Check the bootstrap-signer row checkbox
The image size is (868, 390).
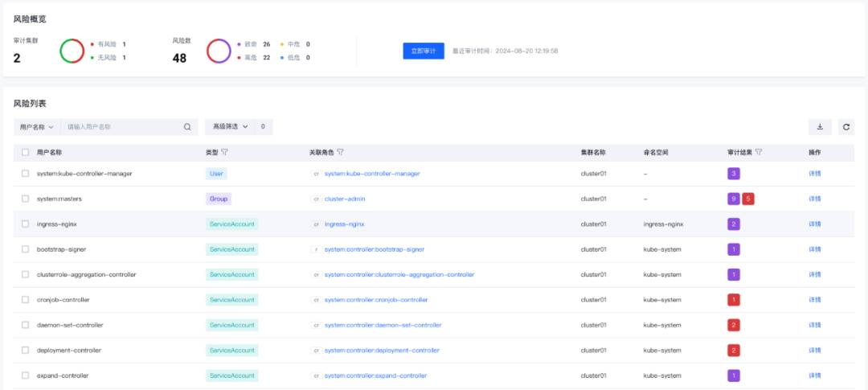(26, 249)
